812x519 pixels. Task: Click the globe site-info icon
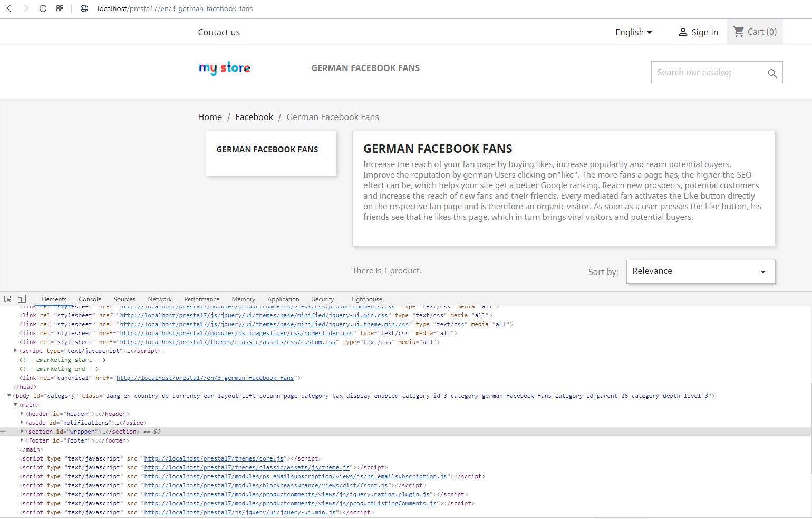tap(84, 8)
